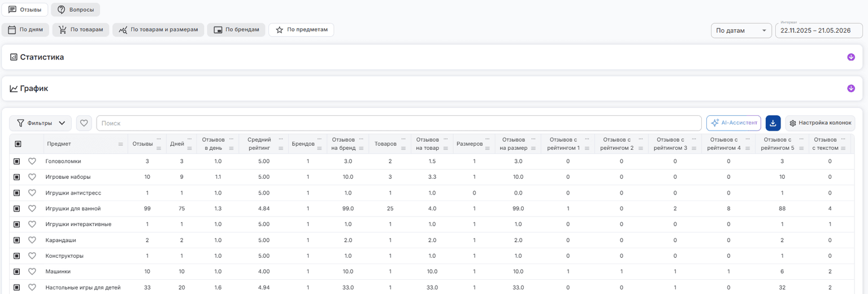This screenshot has height=294, width=868.
Task: Expand the Статистика panel with purple arrow
Action: (x=851, y=57)
